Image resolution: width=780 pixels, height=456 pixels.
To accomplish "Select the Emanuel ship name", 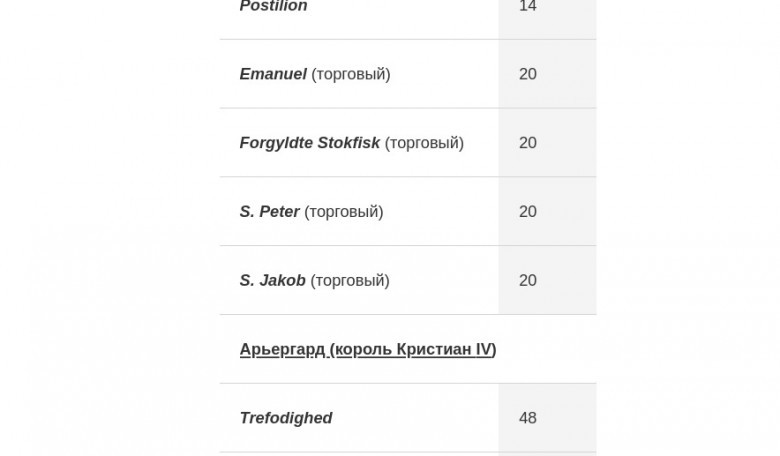I will 273,74.
